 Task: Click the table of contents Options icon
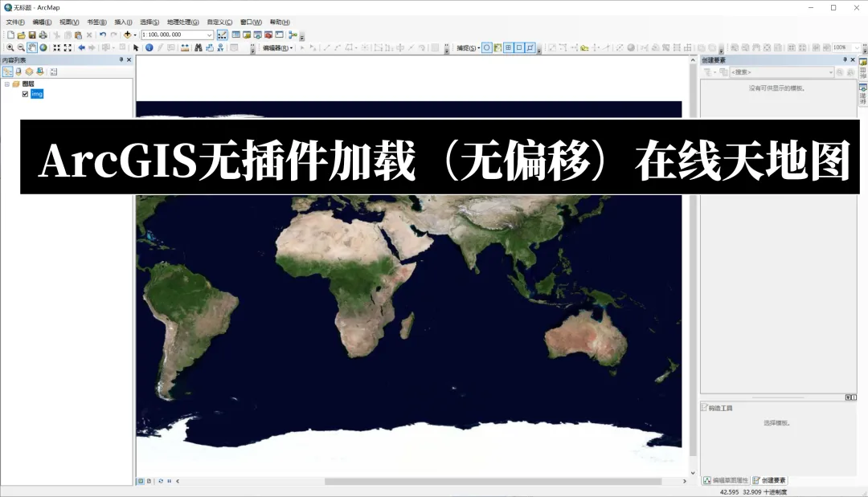(x=54, y=71)
